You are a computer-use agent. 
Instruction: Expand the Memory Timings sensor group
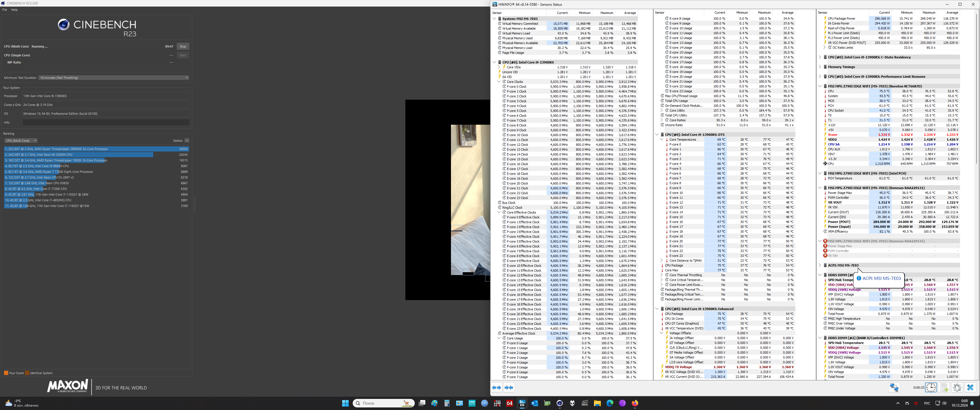click(820, 67)
